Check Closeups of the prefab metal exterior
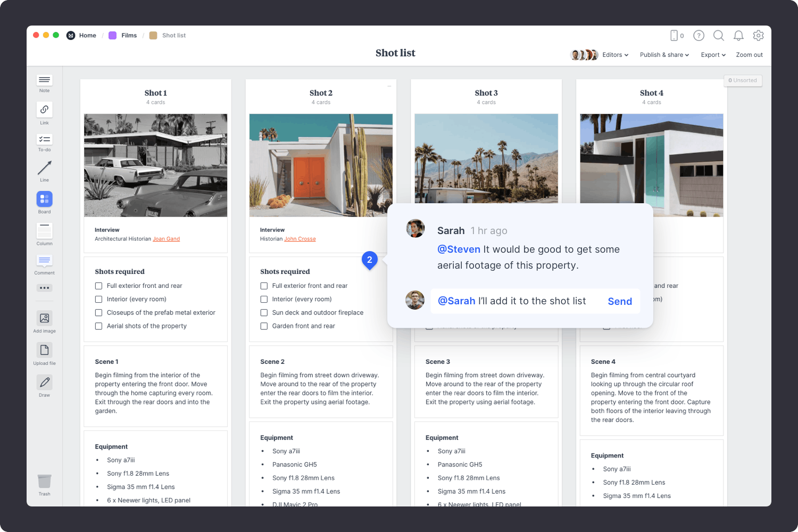This screenshot has height=532, width=798. pos(98,313)
